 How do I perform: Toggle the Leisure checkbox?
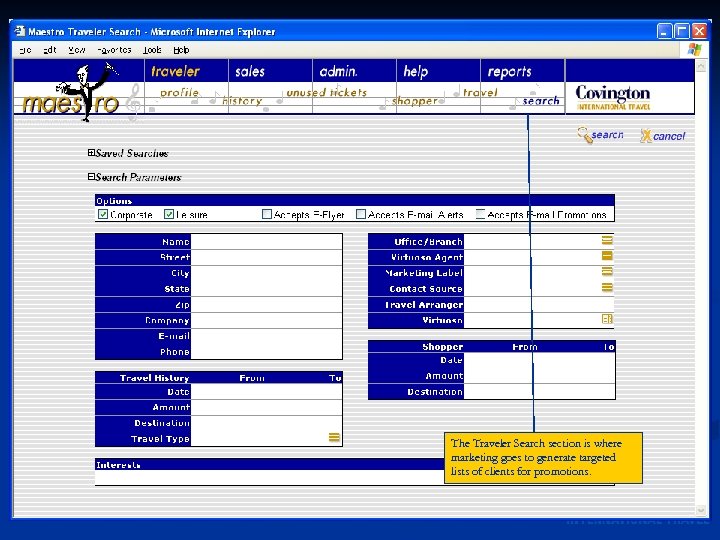pos(169,214)
